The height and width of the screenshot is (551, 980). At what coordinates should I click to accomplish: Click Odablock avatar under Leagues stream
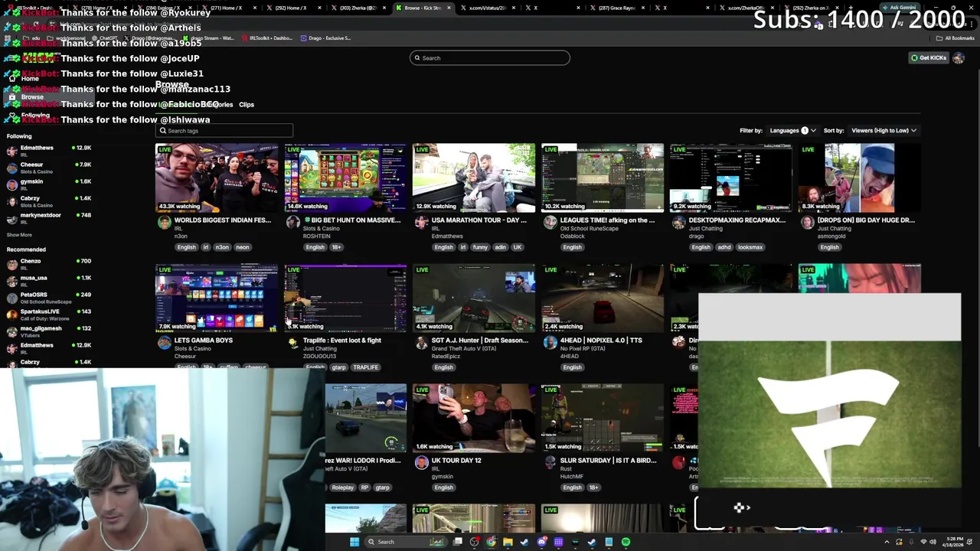(550, 223)
